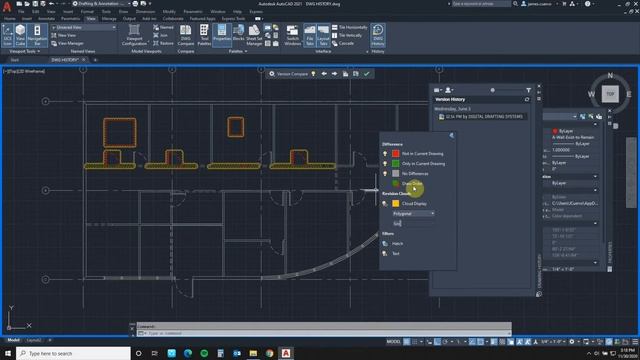Go to next change in Version Compare toolbar
Viewport: 640px width, 360px height.
point(335,74)
